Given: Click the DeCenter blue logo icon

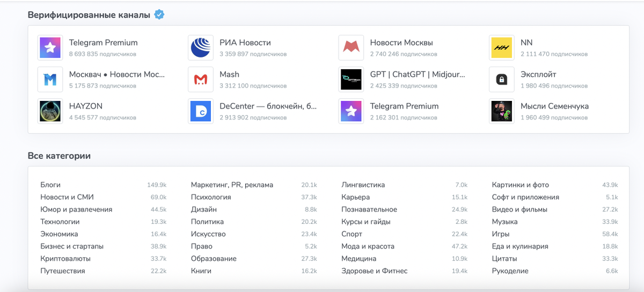Looking at the screenshot, I should click(201, 111).
